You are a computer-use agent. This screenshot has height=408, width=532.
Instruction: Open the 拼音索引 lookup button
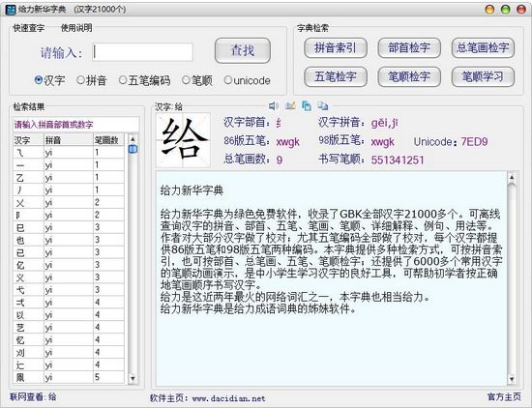(x=336, y=47)
